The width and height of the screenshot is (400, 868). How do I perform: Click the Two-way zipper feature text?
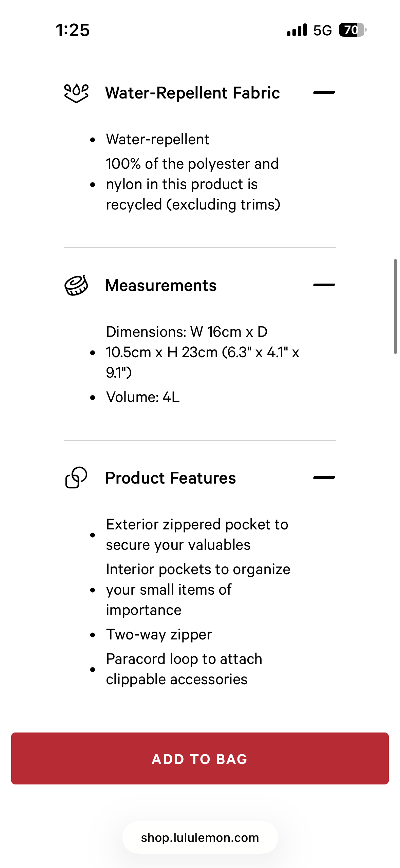(x=159, y=634)
